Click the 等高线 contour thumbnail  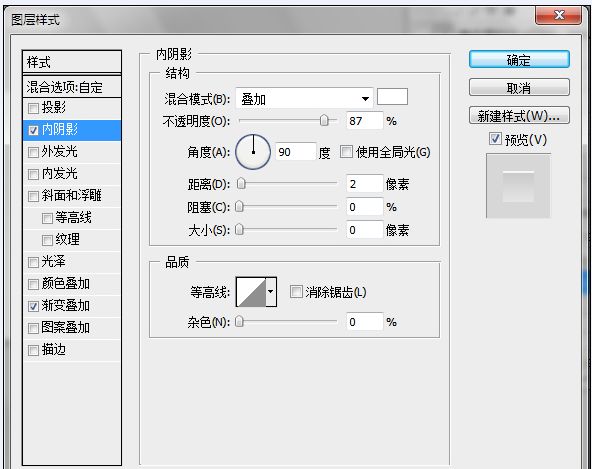coord(251,292)
